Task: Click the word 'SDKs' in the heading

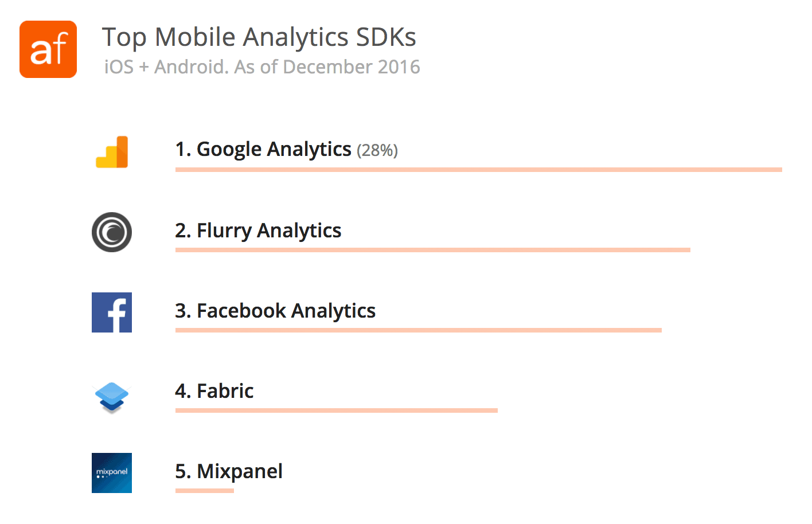Action: tap(386, 37)
